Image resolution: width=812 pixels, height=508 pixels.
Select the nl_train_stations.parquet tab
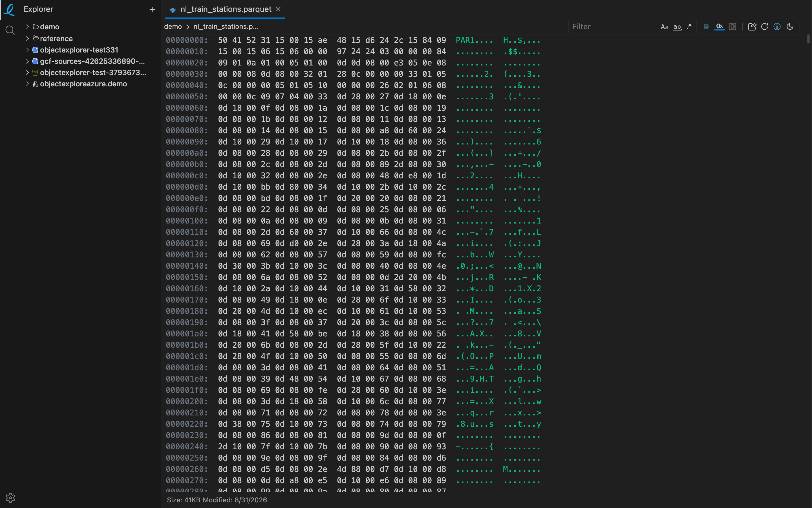pos(225,9)
